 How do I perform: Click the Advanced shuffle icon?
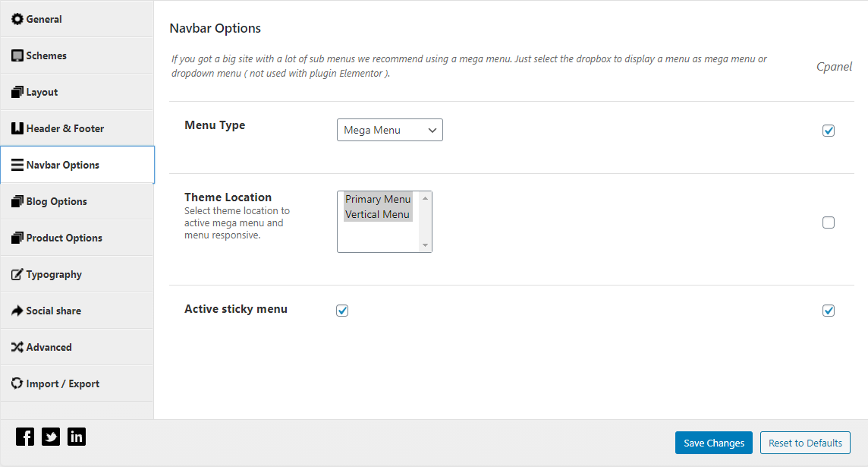[17, 347]
